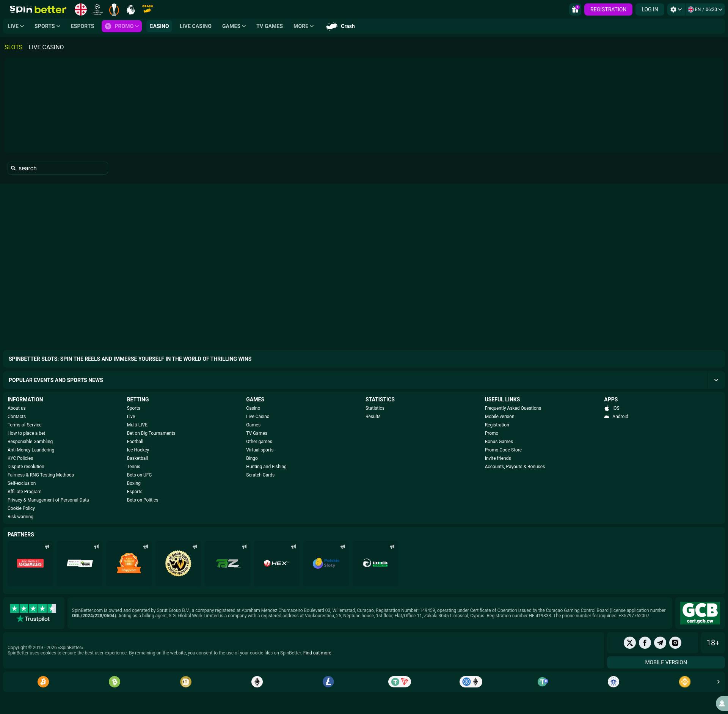The image size is (728, 714).
Task: Open the EN language and time dropdown
Action: point(705,9)
